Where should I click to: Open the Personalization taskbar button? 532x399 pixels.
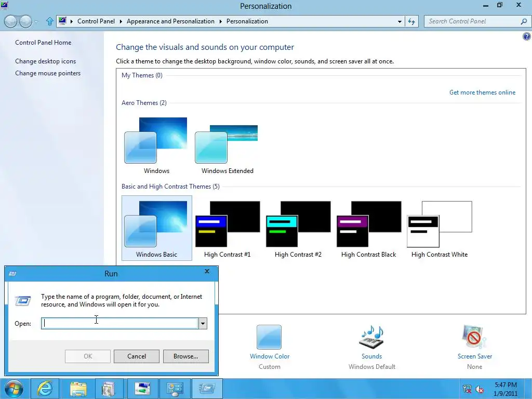coord(142,389)
